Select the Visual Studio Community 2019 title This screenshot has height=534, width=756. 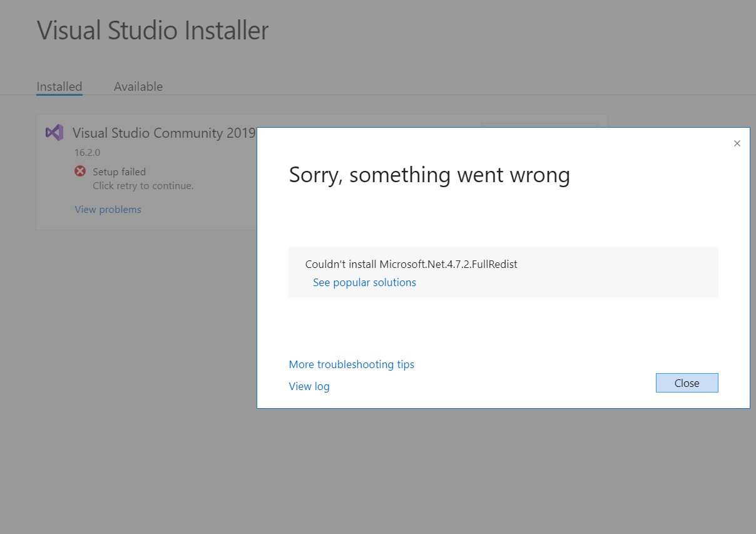164,133
